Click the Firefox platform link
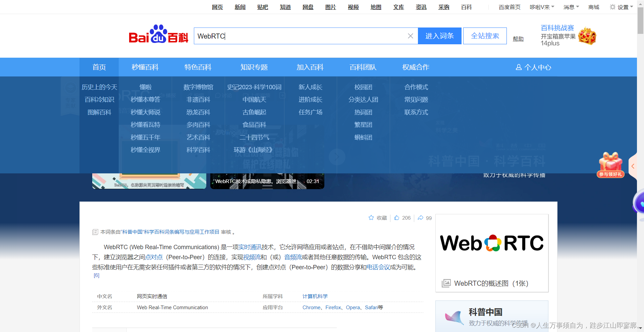 pos(333,307)
